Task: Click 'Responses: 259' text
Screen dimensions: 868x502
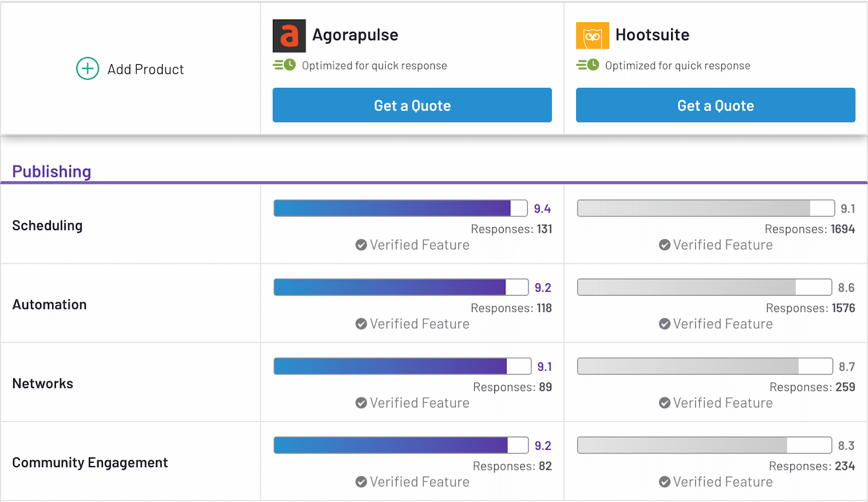Action: point(813,387)
